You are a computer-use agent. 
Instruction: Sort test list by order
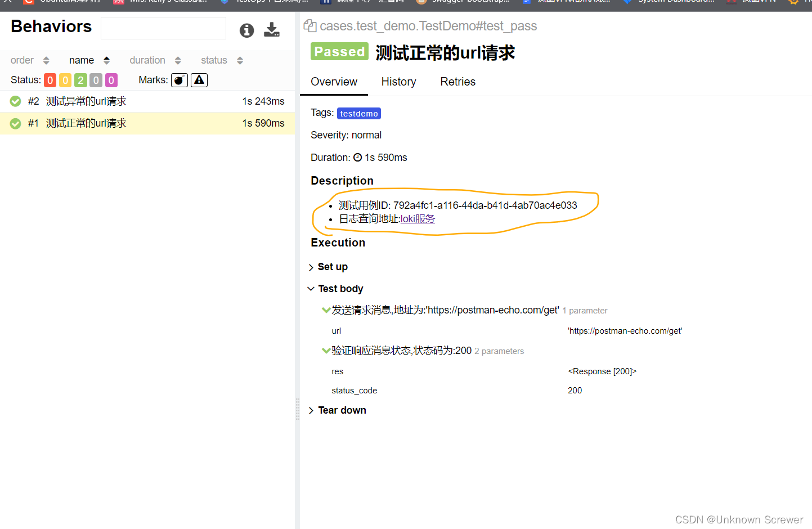(30, 60)
